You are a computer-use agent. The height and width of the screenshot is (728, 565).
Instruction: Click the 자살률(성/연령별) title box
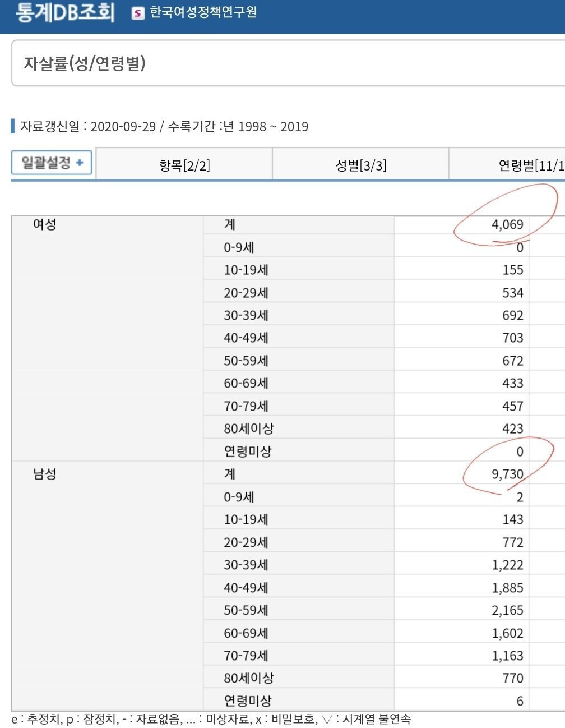pos(84,63)
